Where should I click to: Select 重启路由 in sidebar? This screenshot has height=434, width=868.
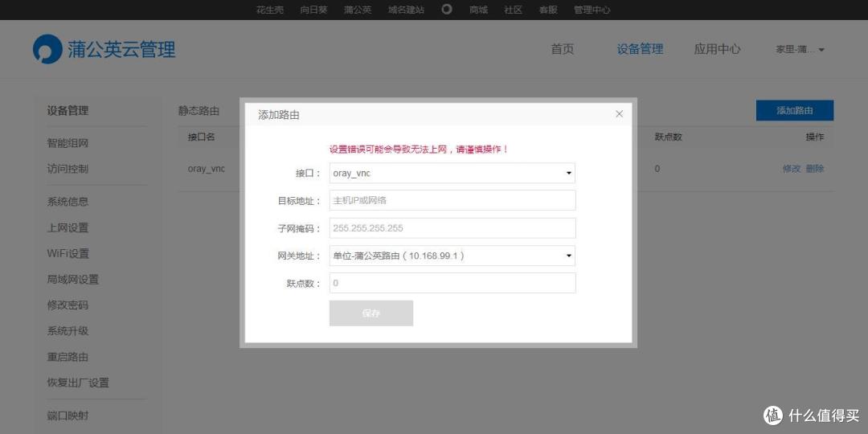(68, 357)
